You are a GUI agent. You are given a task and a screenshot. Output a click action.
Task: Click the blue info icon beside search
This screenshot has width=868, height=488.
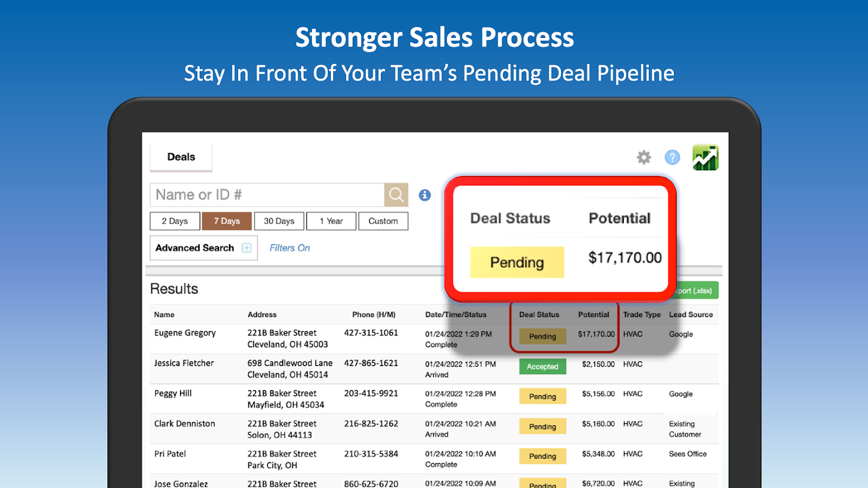(425, 195)
